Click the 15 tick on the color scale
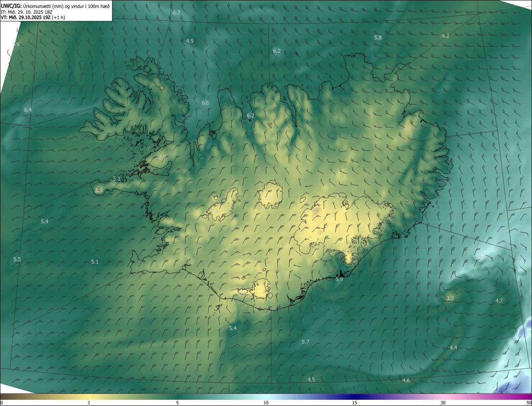Image resolution: width=532 pixels, height=406 pixels. (355, 403)
